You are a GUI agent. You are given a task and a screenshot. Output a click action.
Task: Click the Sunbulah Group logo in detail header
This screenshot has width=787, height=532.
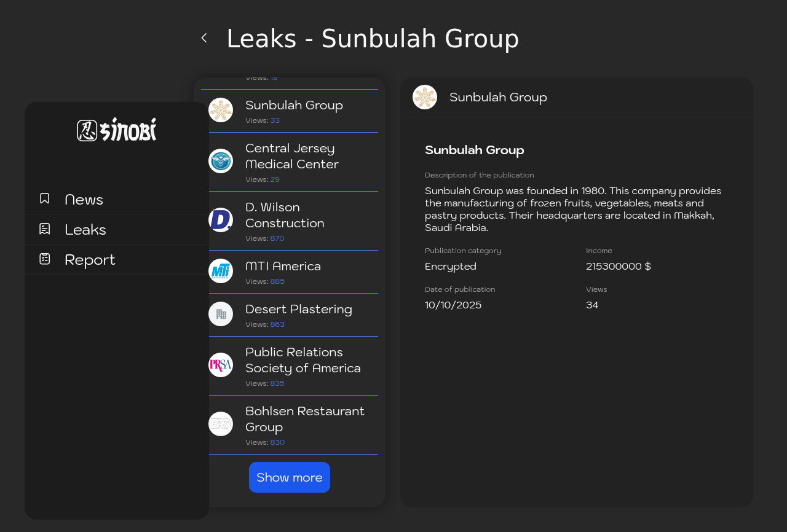point(425,97)
